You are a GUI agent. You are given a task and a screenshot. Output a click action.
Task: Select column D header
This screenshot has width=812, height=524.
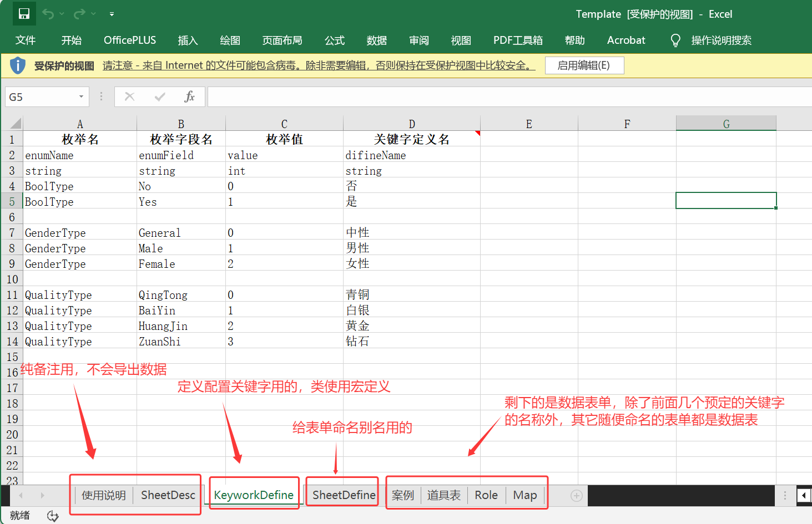tap(412, 124)
